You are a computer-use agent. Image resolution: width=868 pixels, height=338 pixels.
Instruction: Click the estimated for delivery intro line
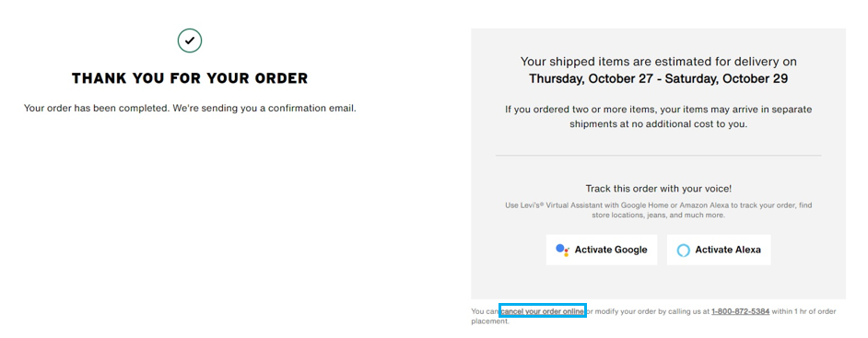click(658, 62)
